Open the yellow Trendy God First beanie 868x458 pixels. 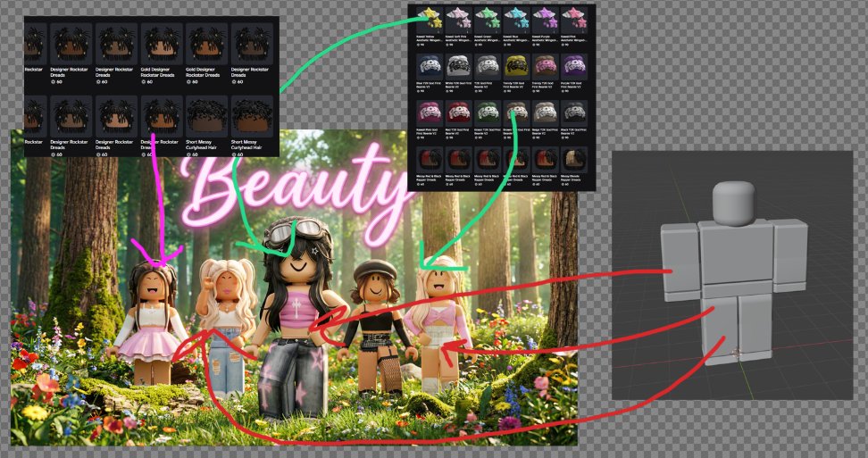516,66
